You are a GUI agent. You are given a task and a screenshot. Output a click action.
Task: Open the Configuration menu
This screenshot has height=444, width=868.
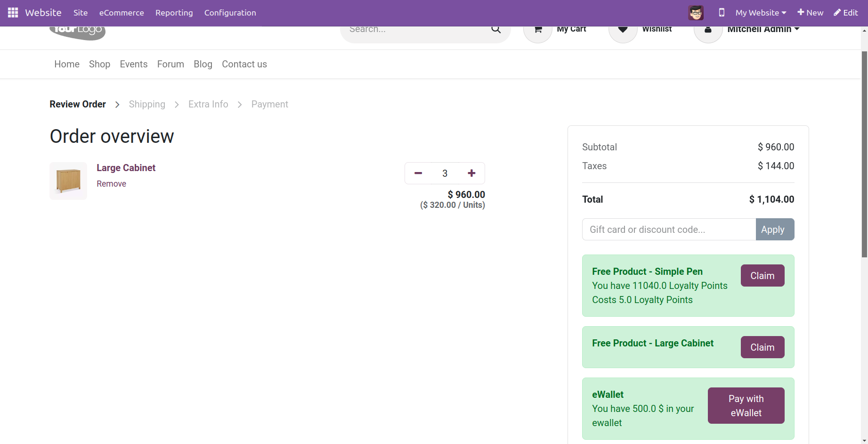pyautogui.click(x=230, y=13)
